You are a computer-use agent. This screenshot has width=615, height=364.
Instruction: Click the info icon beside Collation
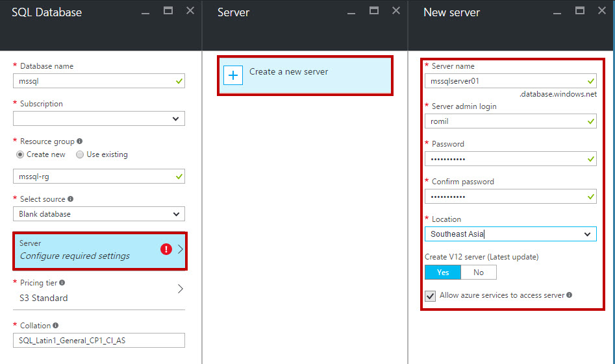click(56, 325)
